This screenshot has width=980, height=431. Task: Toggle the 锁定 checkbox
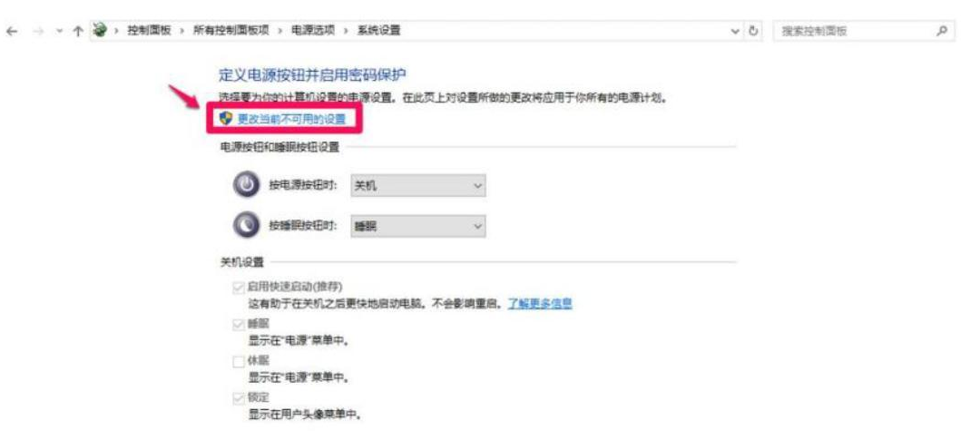238,398
